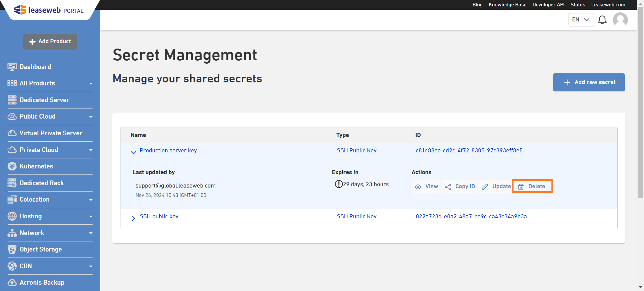Screen dimensions: 644x291
Task: Click ID c81c88ee-cd2c-4f72-8305-97c393eff8e5
Action: point(469,150)
